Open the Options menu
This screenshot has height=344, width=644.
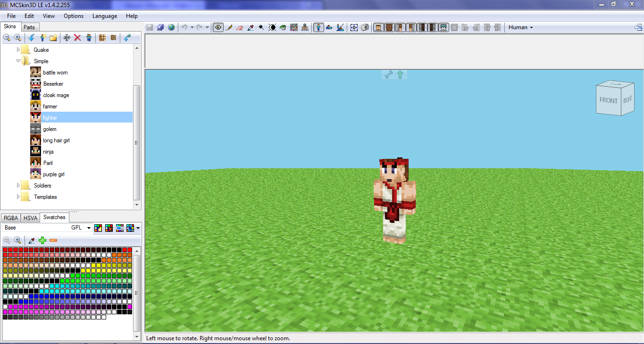click(x=74, y=16)
